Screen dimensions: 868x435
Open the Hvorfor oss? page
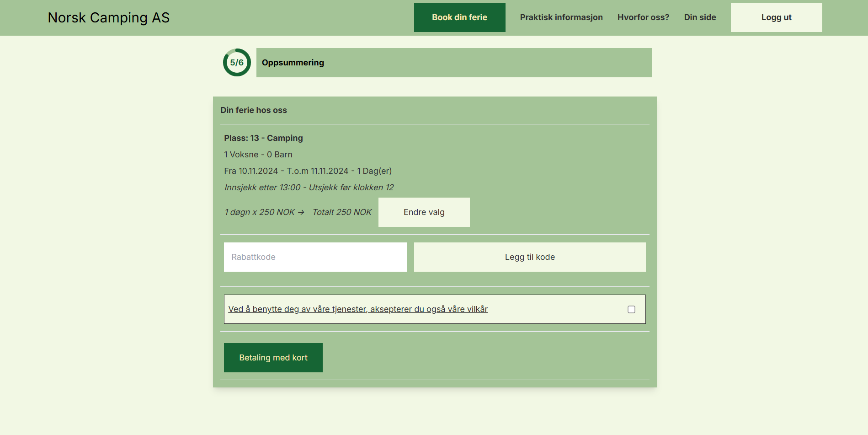[643, 17]
